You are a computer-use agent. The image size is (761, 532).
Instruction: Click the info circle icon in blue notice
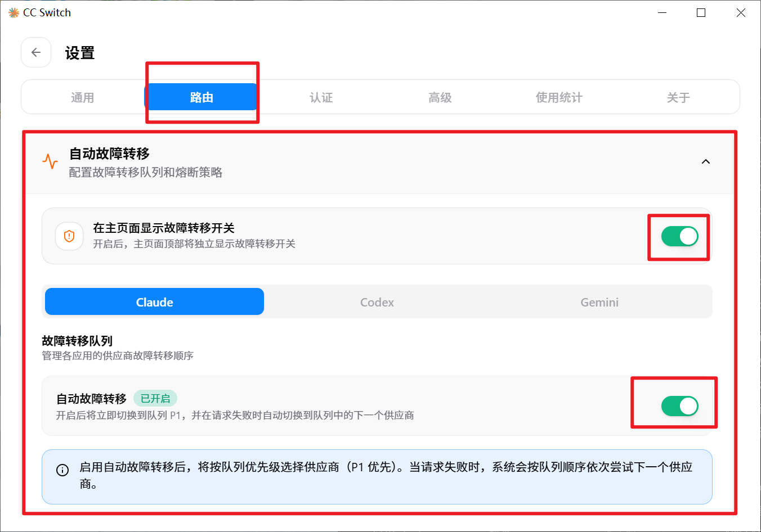pyautogui.click(x=62, y=470)
